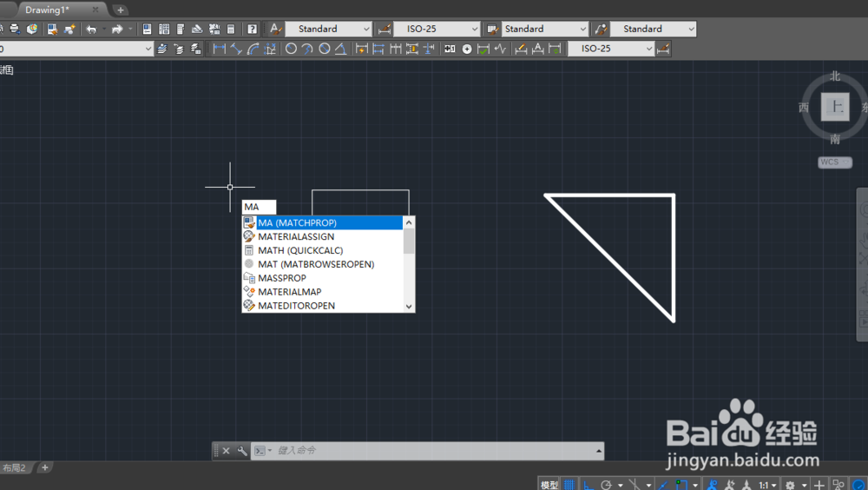This screenshot has height=490, width=868.
Task: Toggle polar tracking in status bar
Action: coord(607,485)
